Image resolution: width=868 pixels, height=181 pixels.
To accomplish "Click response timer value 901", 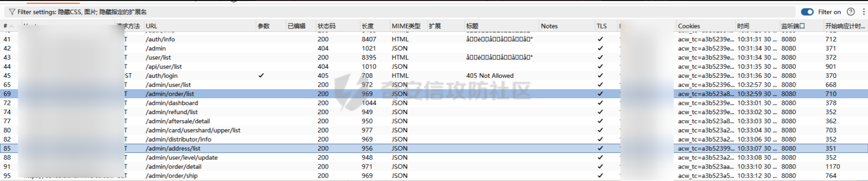I will [831, 66].
